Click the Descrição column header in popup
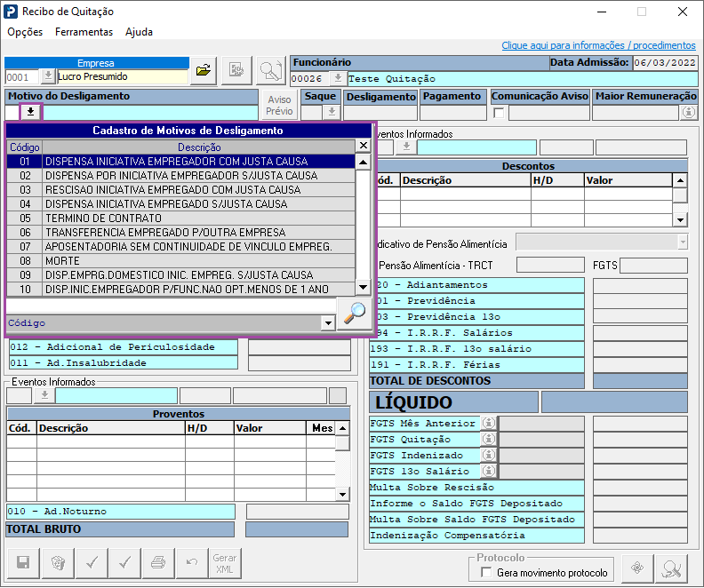 coord(199,147)
